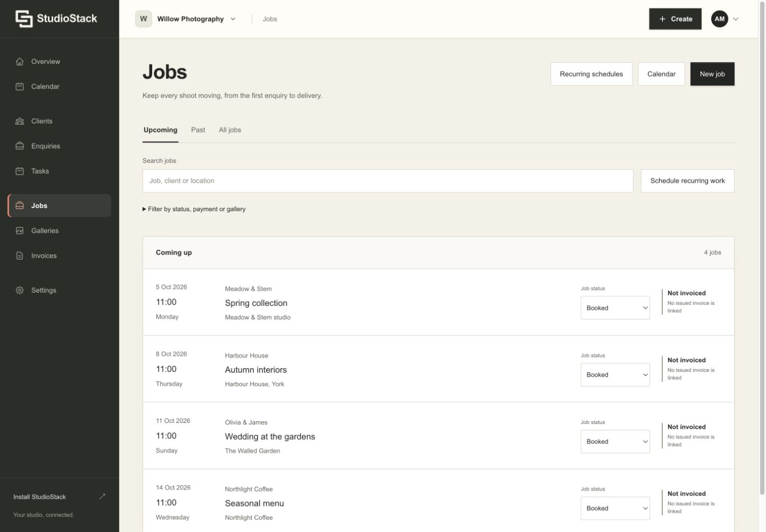The image size is (766, 532).
Task: Click the Coming up section header
Action: pyautogui.click(x=174, y=253)
